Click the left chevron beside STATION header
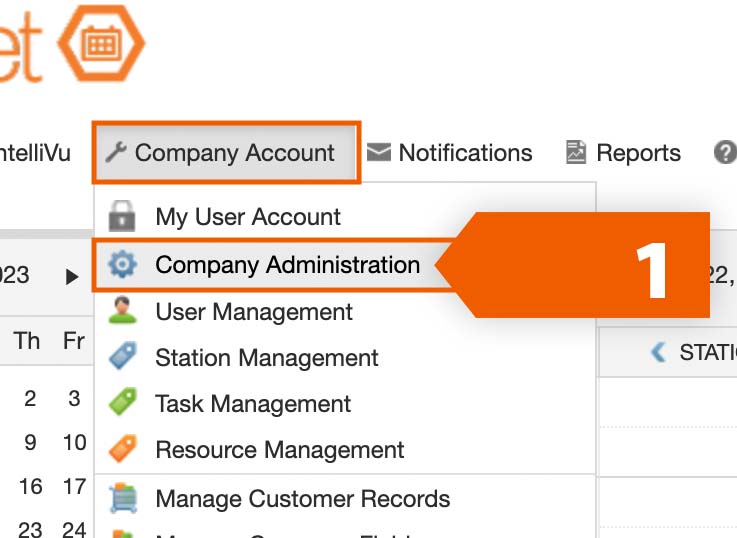This screenshot has height=538, width=737. click(x=658, y=352)
